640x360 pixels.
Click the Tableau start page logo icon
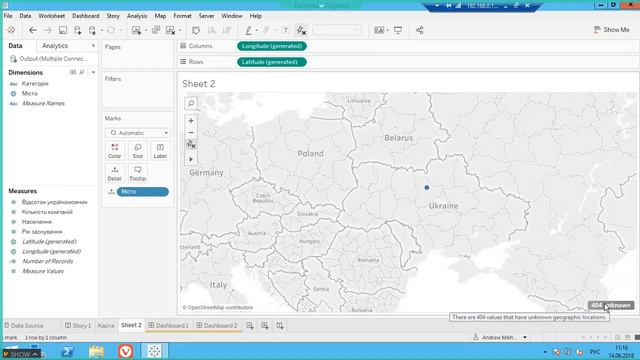(11, 30)
